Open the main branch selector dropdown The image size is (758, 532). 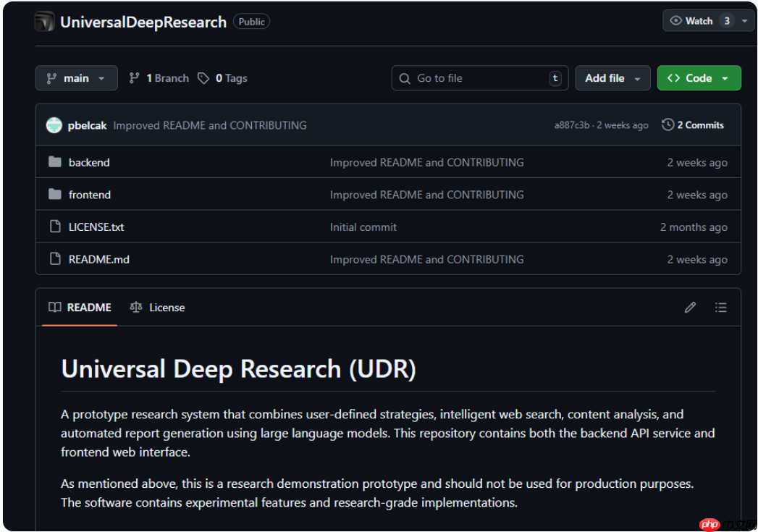click(x=76, y=78)
